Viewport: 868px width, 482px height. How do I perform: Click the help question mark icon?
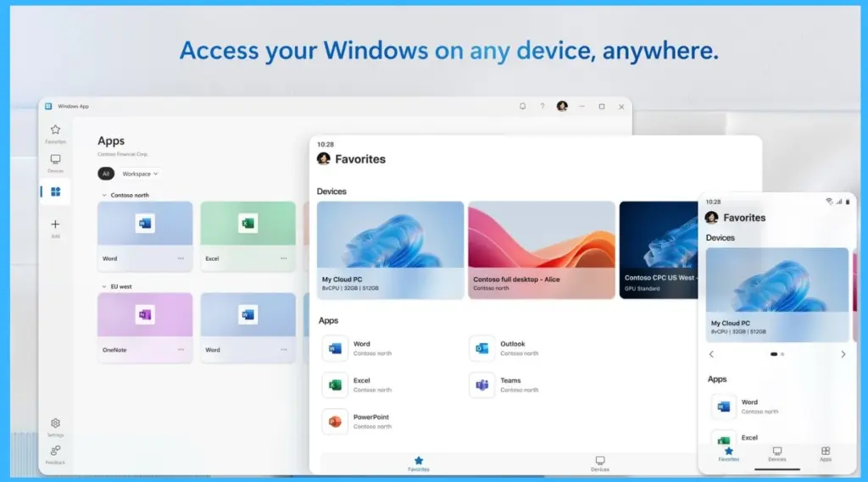pyautogui.click(x=542, y=106)
